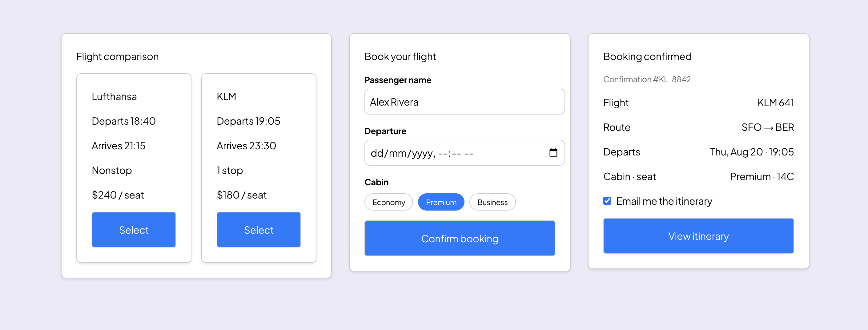This screenshot has width=868, height=330.
Task: Open the View itinerary button
Action: point(698,236)
